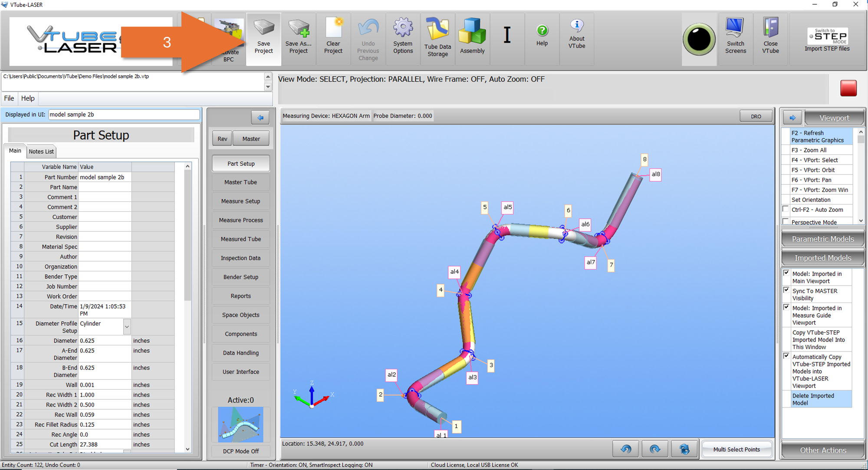
Task: Switch to STEP mode import icon
Action: point(827,39)
